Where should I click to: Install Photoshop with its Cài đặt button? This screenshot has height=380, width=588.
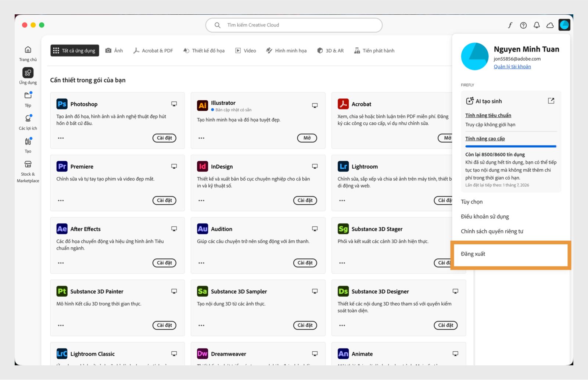click(x=164, y=138)
